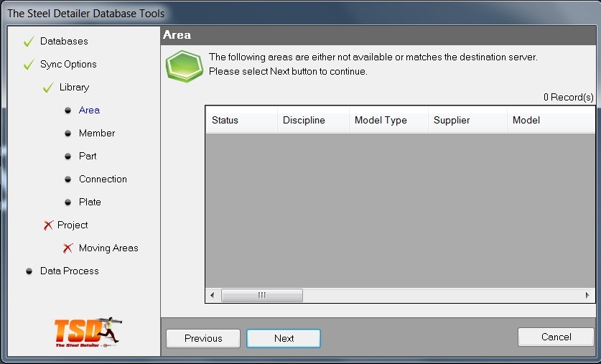Screen dimensions: 601x364
Task: Click the 0 Record(s) count text
Action: [569, 98]
